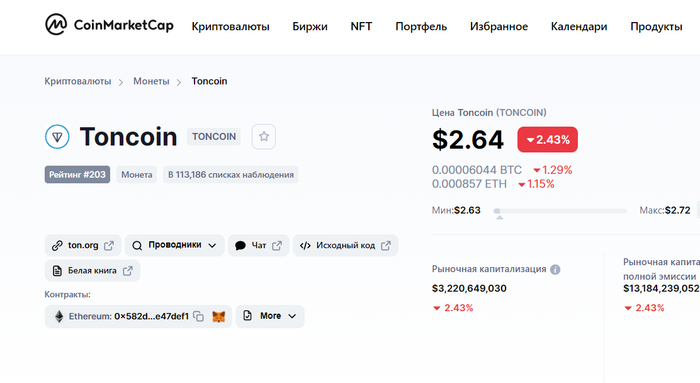Screen dimensions: 700x383
Task: Open the Белая книга whitepaper link
Action: pyautogui.click(x=92, y=271)
